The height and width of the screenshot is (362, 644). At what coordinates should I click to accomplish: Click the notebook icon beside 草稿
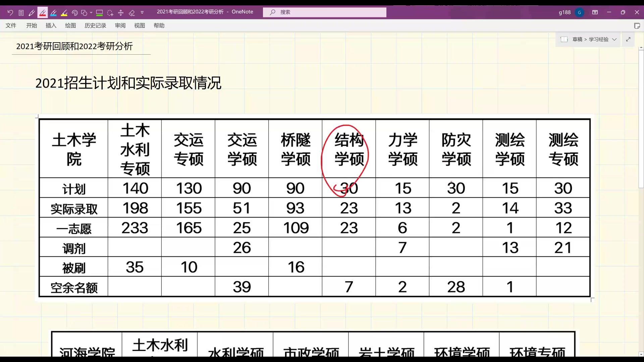564,39
